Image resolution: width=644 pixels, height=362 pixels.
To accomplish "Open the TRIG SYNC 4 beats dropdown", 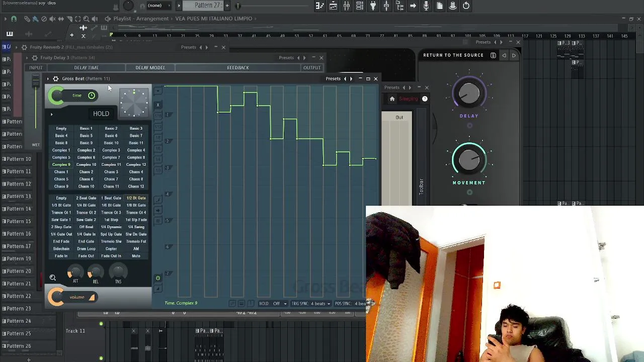I will (310, 304).
